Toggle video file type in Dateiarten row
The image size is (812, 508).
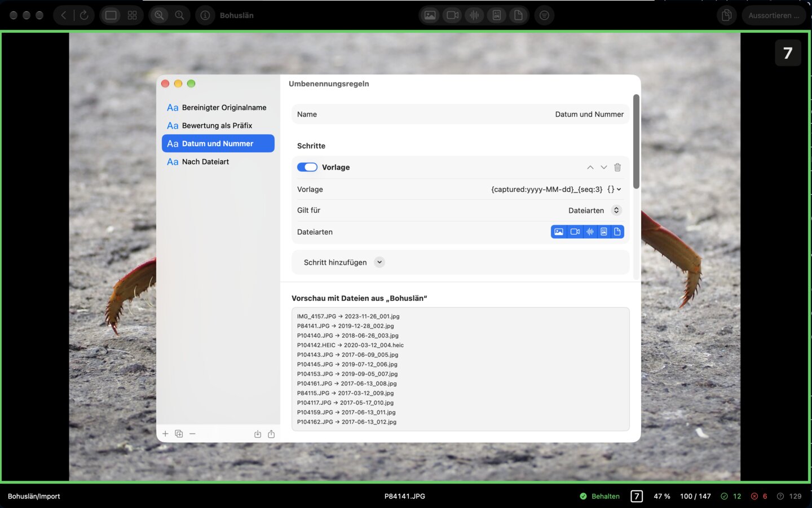(575, 231)
